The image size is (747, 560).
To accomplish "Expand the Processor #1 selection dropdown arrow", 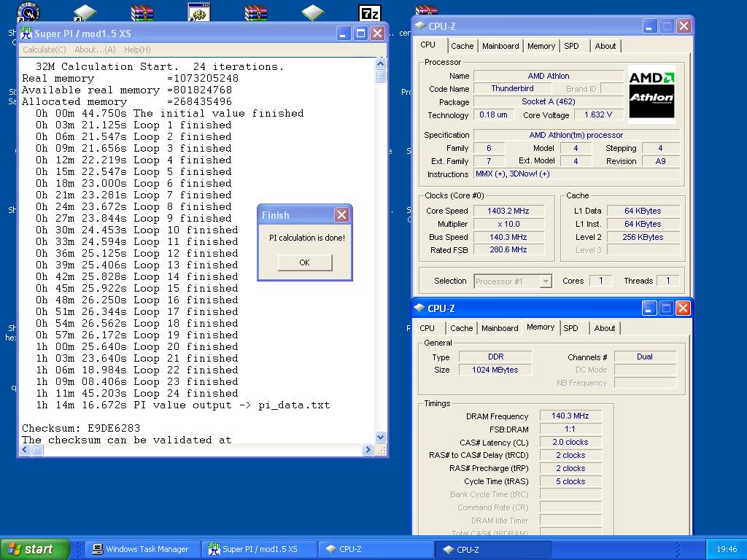I will point(546,281).
